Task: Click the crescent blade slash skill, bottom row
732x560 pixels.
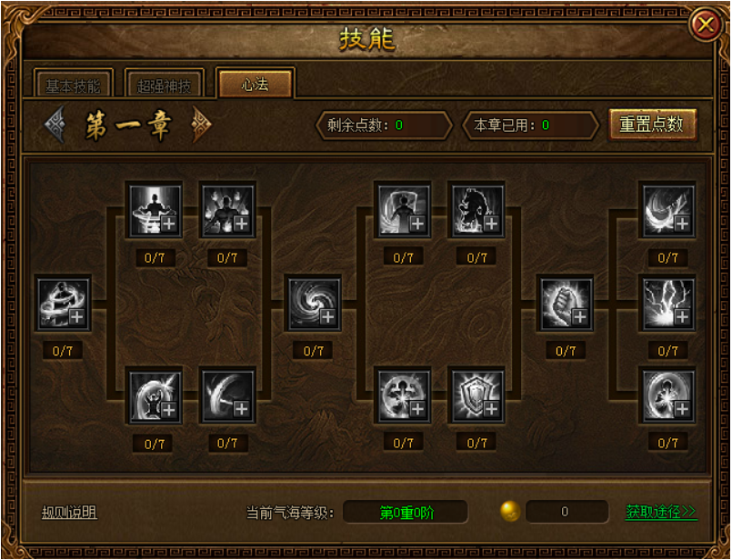Action: tap(227, 395)
